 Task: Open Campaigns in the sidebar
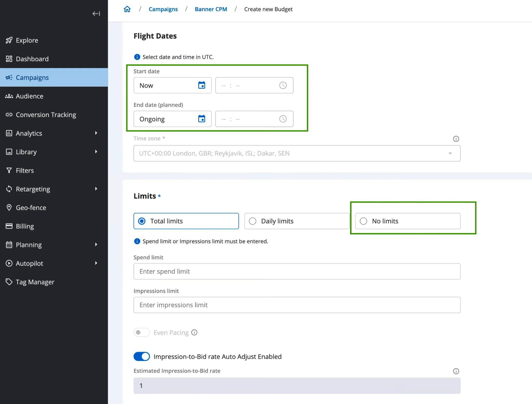tap(54, 77)
